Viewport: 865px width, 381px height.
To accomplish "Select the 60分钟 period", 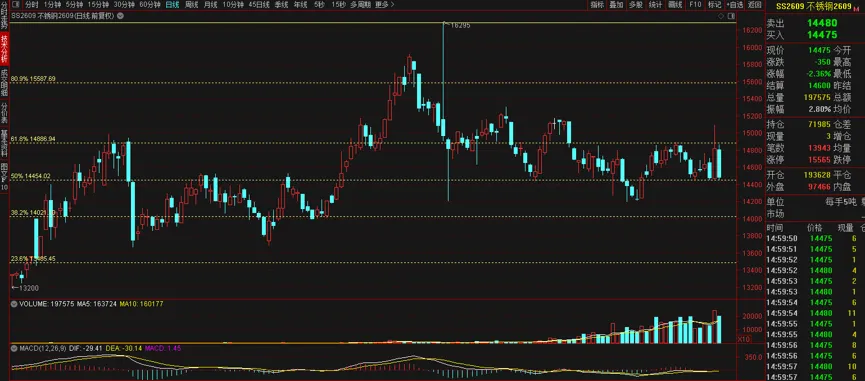I will (150, 4).
